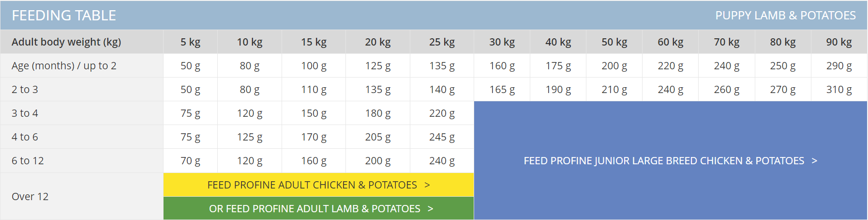Select the 290 g cell in first row
This screenshot has height=220, width=868.
pyautogui.click(x=839, y=66)
